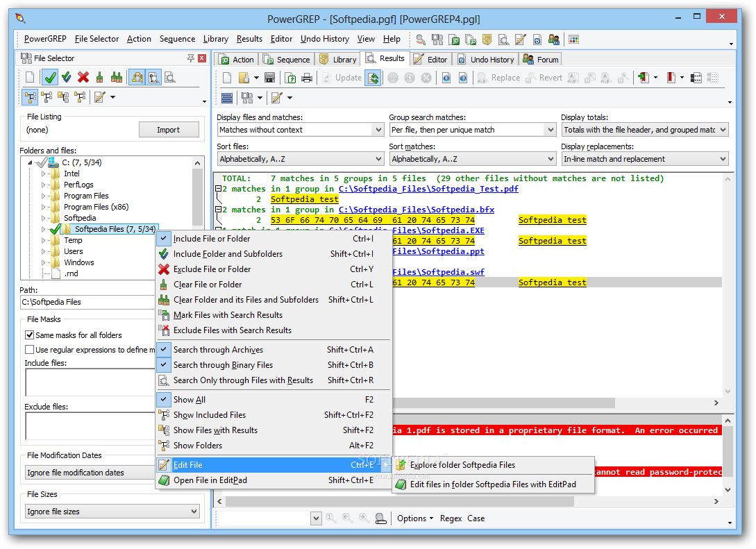
Task: Collapse the C: drive tree node
Action: (x=31, y=162)
